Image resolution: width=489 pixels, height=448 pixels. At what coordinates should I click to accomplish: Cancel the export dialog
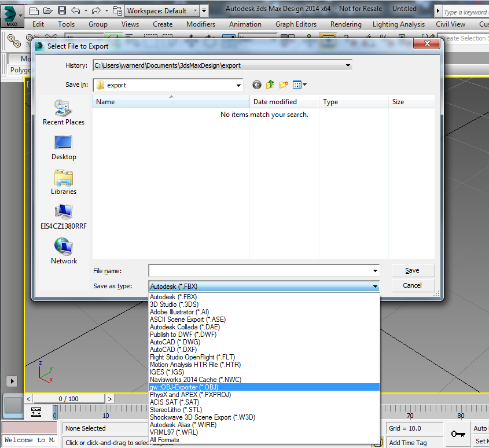pyautogui.click(x=413, y=285)
